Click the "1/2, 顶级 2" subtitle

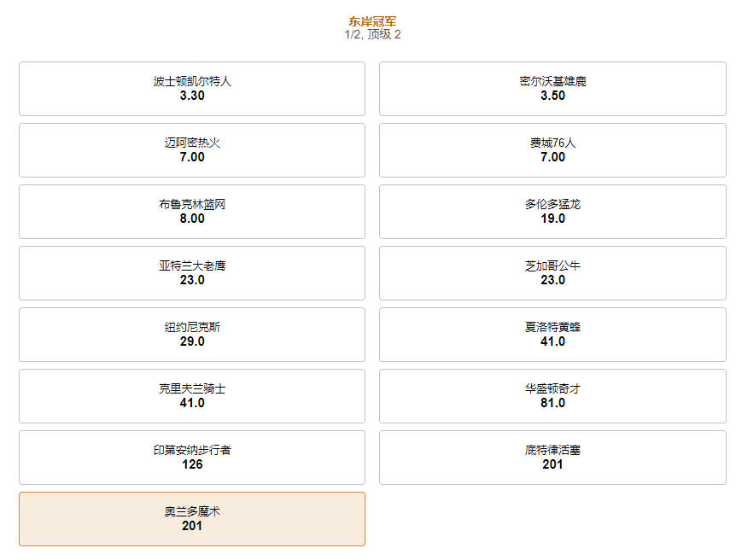372,35
